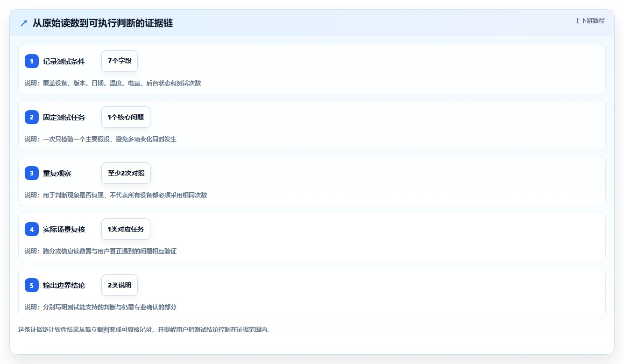Click description 跑分或信息读数需与用户真正遇到的问题
This screenshot has width=624, height=364.
click(100, 251)
